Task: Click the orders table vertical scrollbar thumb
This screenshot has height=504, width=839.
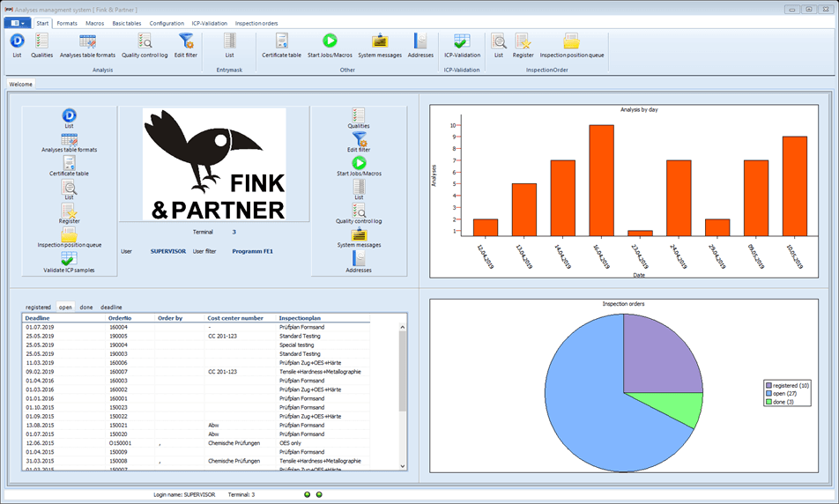Action: coord(403,371)
